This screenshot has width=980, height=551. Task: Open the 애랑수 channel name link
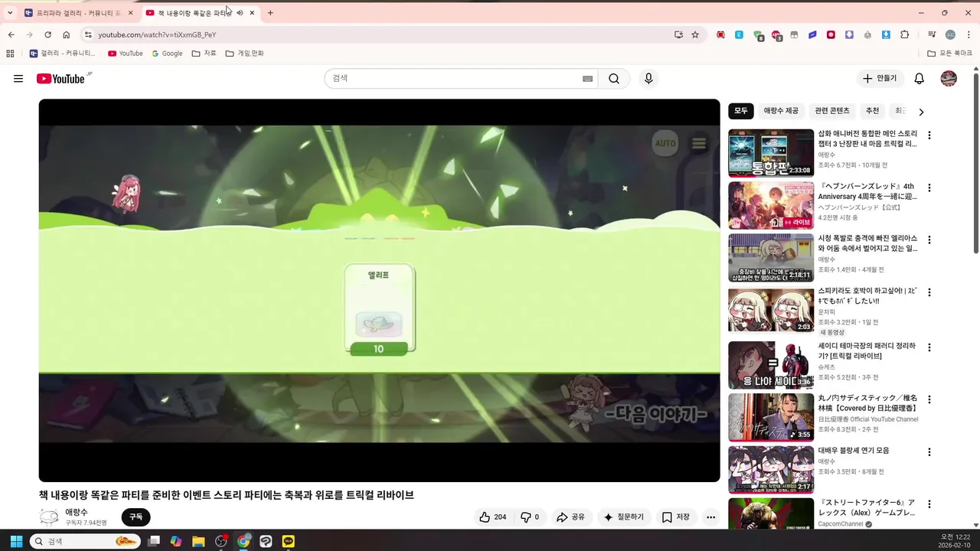coord(77,512)
